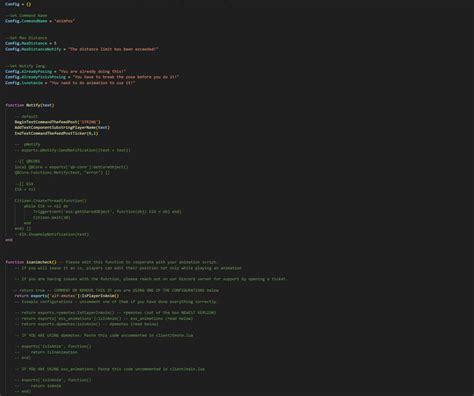Click the 'return exports[...]:IsPlayerInAnim()' line
The height and width of the screenshot is (396, 474).
click(x=67, y=296)
